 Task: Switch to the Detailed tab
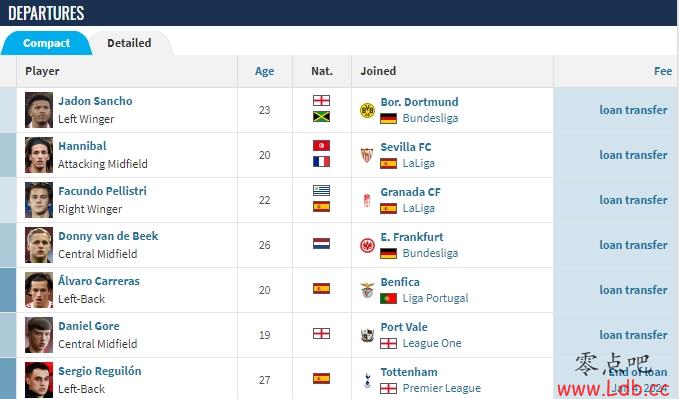click(x=129, y=43)
